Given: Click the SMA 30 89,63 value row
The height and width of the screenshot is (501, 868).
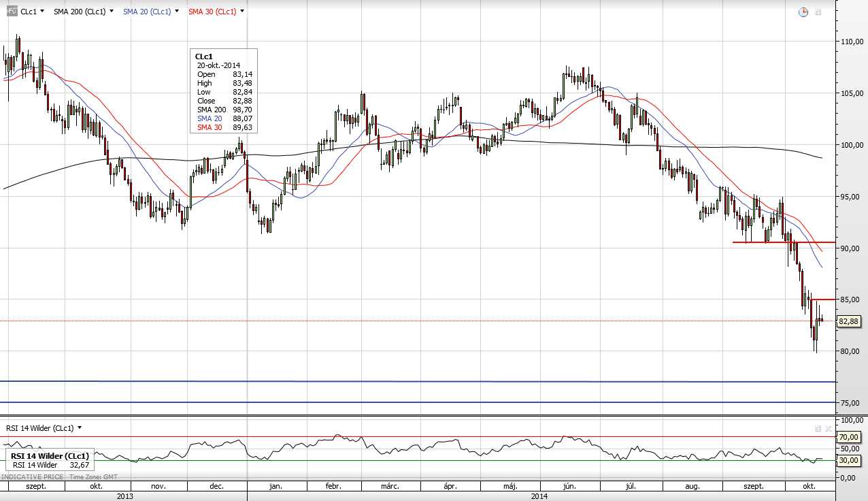Looking at the screenshot, I should 224,127.
